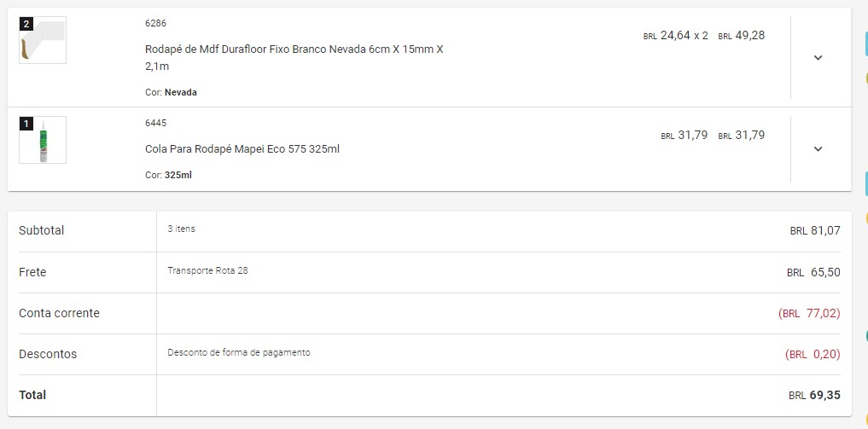Click the BRL 49,28 line total
This screenshot has height=429, width=868.
tap(741, 36)
